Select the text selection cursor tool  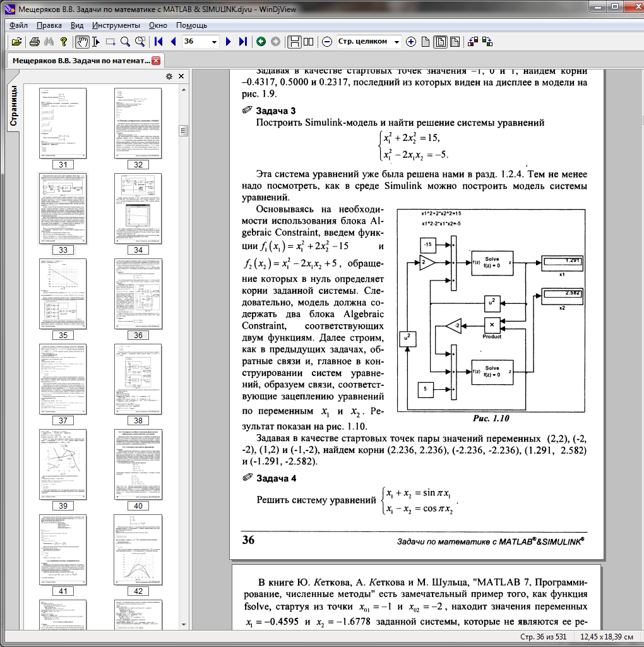click(96, 42)
